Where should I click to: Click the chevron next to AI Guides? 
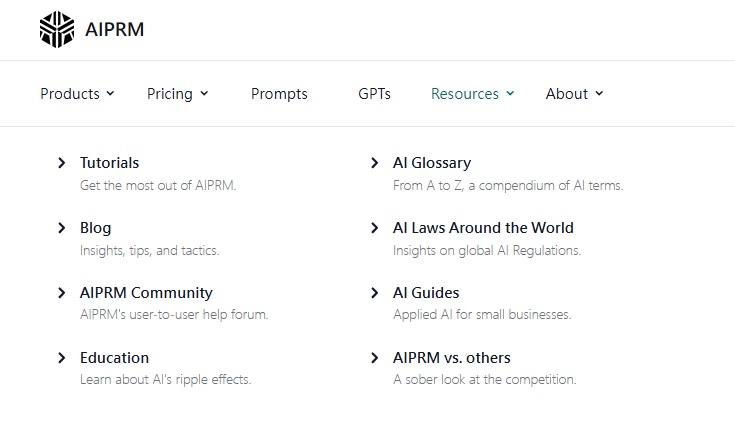point(374,293)
